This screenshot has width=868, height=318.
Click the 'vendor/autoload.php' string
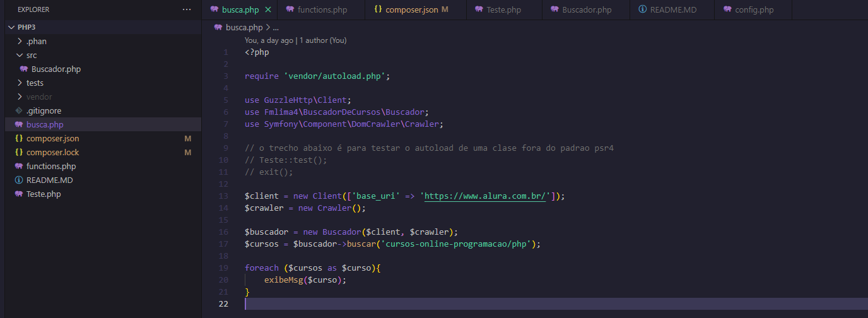click(x=334, y=76)
